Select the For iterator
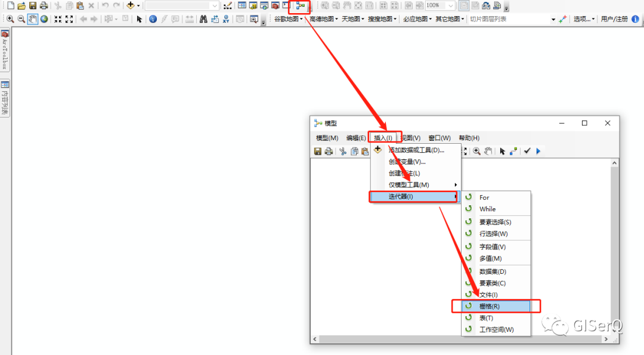This screenshot has height=355, width=644. point(496,197)
